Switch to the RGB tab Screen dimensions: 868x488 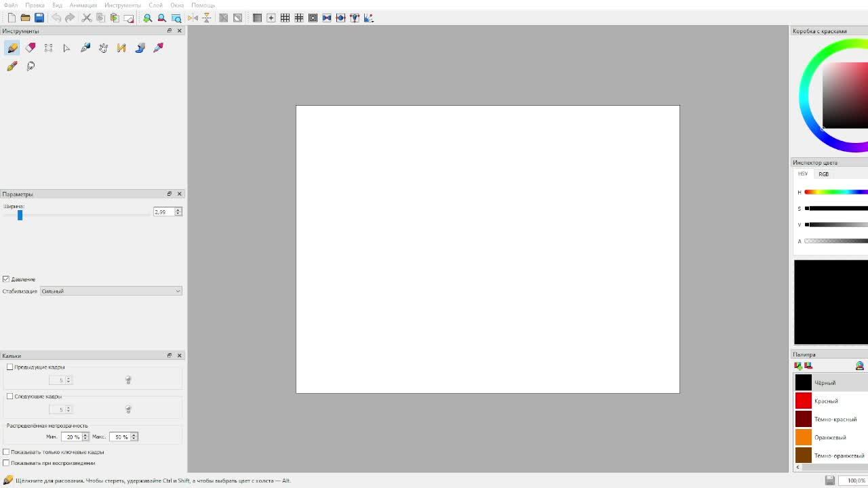tap(823, 174)
